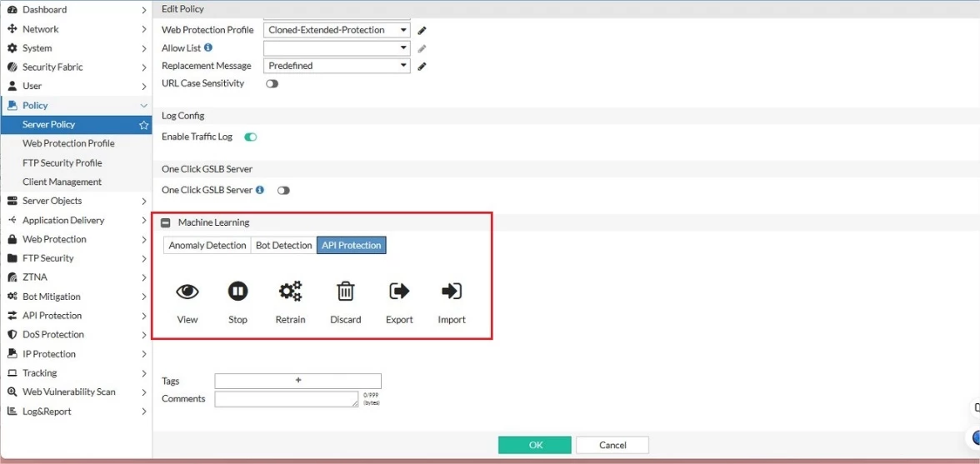Select the API Protection tab

352,246
